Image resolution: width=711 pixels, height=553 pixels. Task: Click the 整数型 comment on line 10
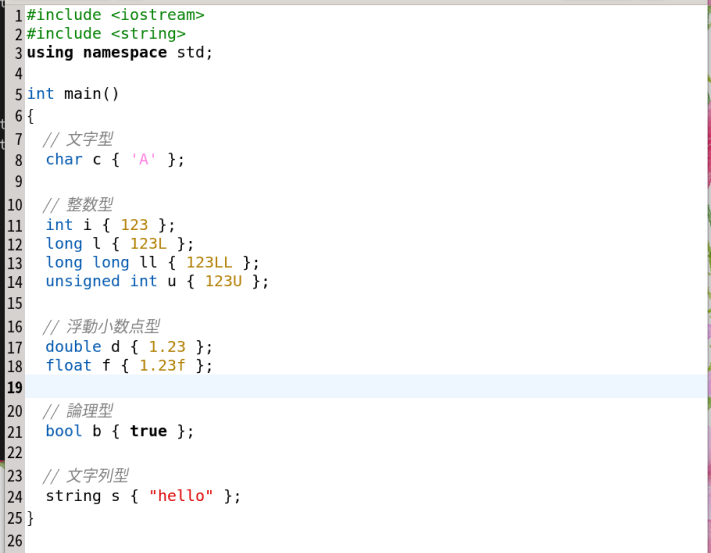click(x=88, y=205)
